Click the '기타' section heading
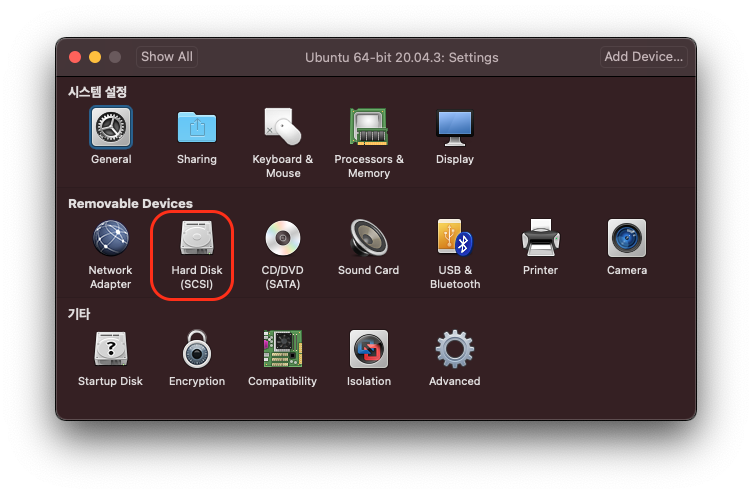The height and width of the screenshot is (494, 752). [79, 314]
